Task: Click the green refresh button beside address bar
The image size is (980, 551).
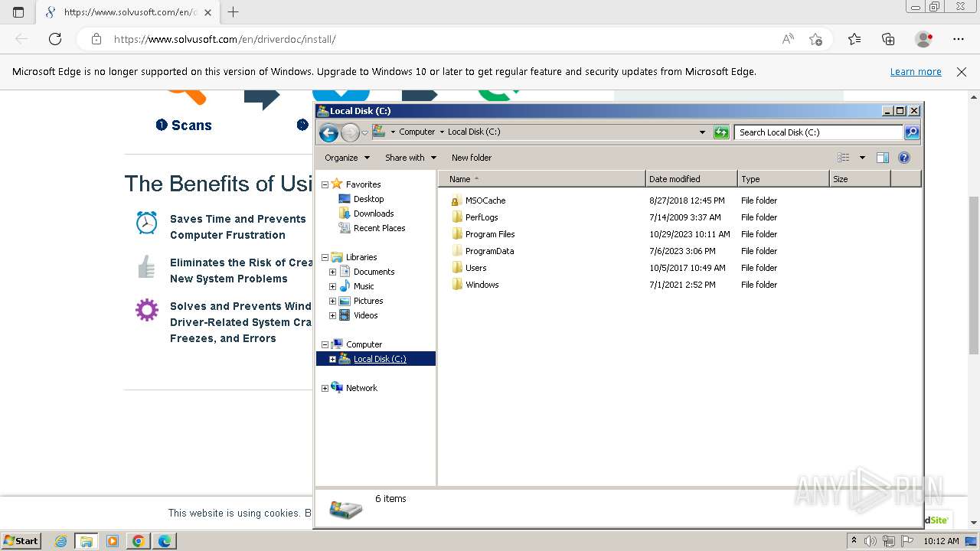Action: coord(721,132)
